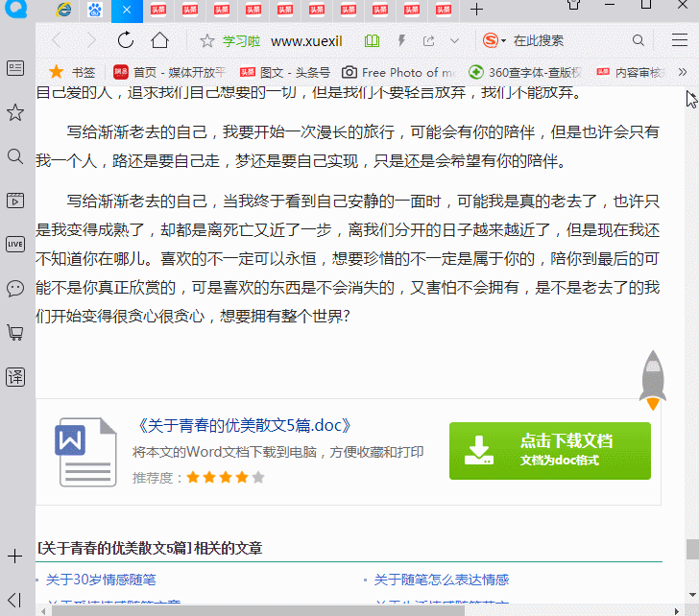
Task: Click the Word document file icon
Action: pos(85,452)
